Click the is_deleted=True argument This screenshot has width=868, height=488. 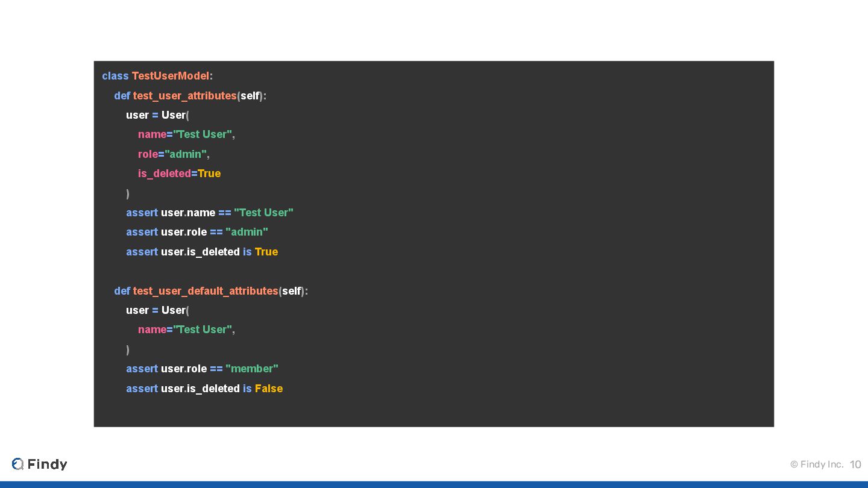tap(179, 174)
